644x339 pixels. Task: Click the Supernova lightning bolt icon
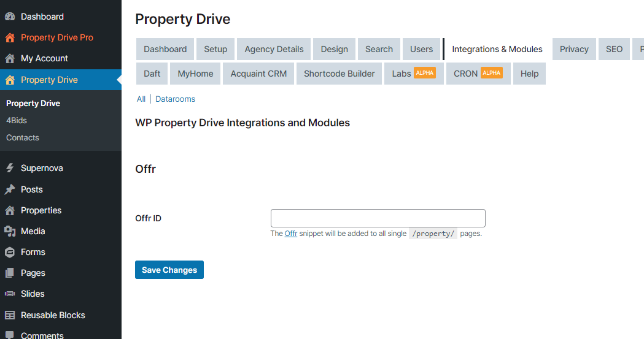point(10,168)
